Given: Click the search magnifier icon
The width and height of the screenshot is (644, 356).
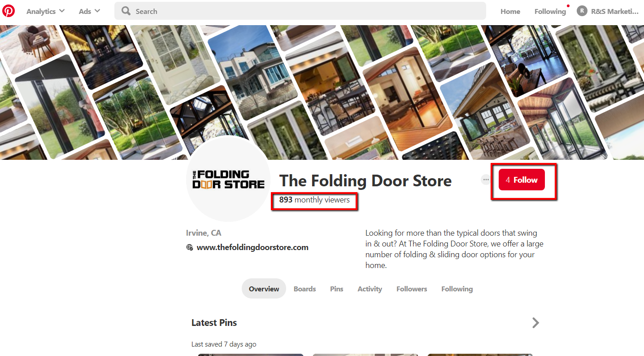Looking at the screenshot, I should tap(126, 11).
